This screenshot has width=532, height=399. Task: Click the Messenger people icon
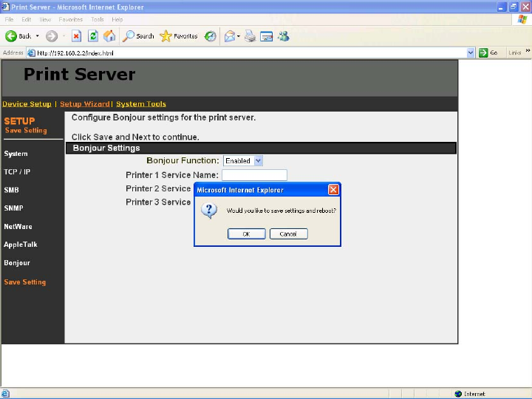(284, 36)
